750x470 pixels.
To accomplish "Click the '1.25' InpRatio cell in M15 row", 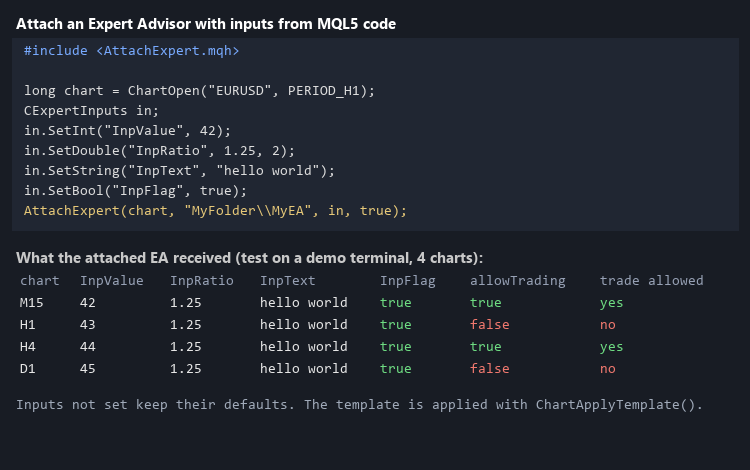I will 186,303.
